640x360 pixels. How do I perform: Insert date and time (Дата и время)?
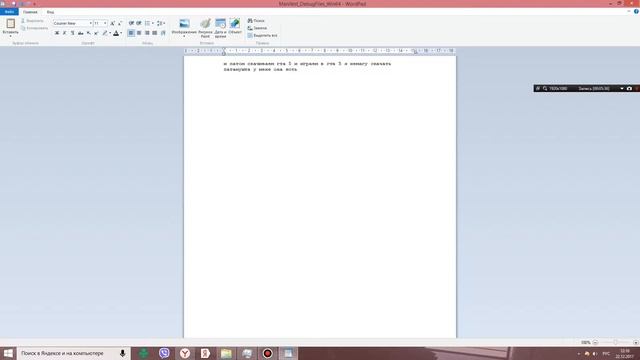[220, 28]
